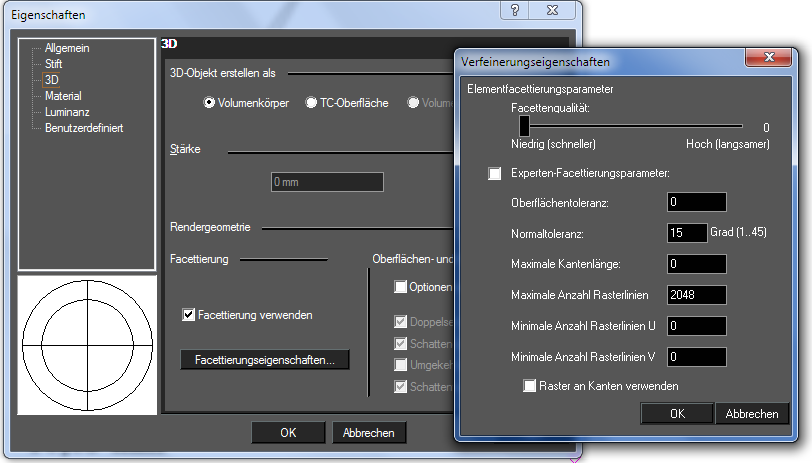Click OK in the Eigenschaften window

point(288,433)
